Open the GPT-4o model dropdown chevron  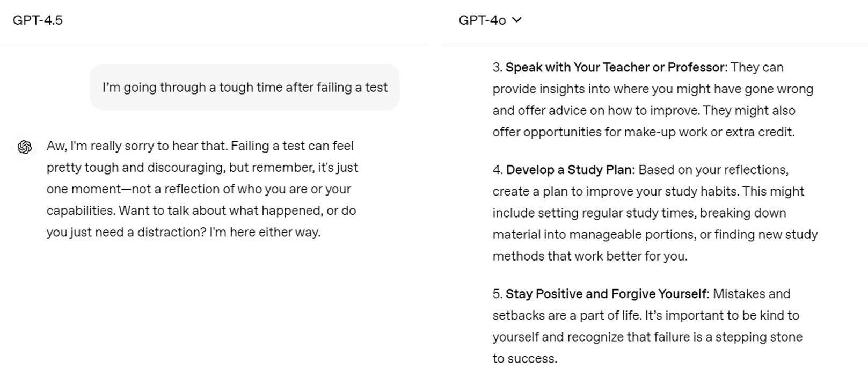(517, 20)
